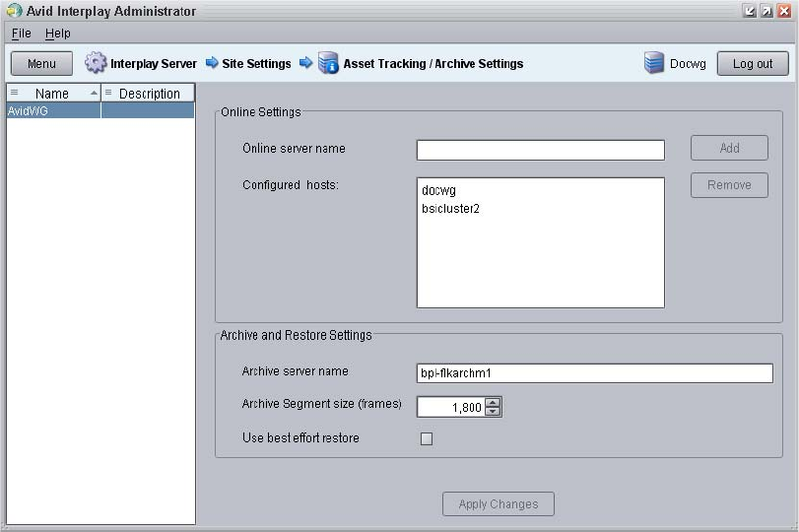Click the Log out button
Viewport: 799px width, 532px height.
point(753,64)
